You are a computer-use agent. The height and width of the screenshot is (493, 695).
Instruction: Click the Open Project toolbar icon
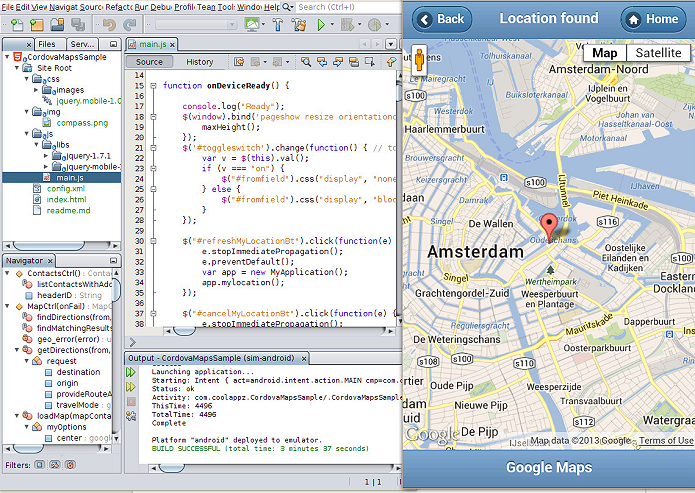click(x=57, y=25)
